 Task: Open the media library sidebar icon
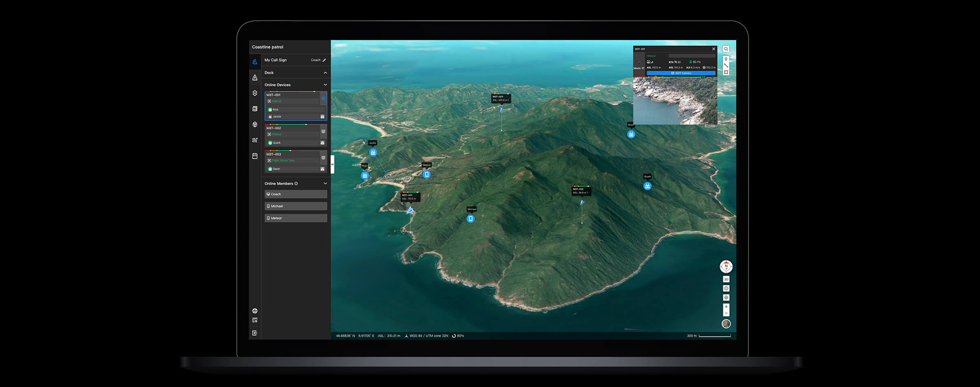coord(255,109)
